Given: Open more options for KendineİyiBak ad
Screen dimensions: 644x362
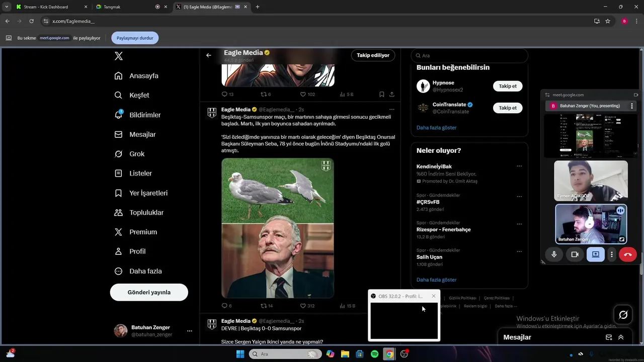Looking at the screenshot, I should point(519,166).
